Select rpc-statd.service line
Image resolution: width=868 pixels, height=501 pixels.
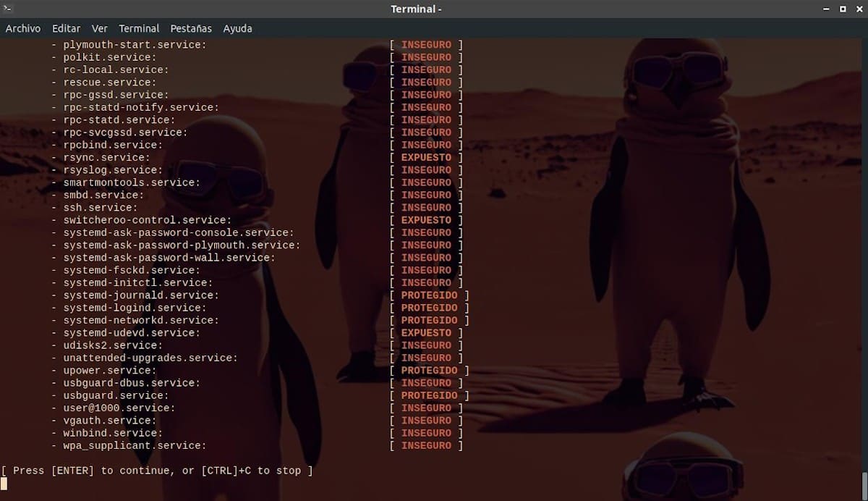(x=257, y=120)
